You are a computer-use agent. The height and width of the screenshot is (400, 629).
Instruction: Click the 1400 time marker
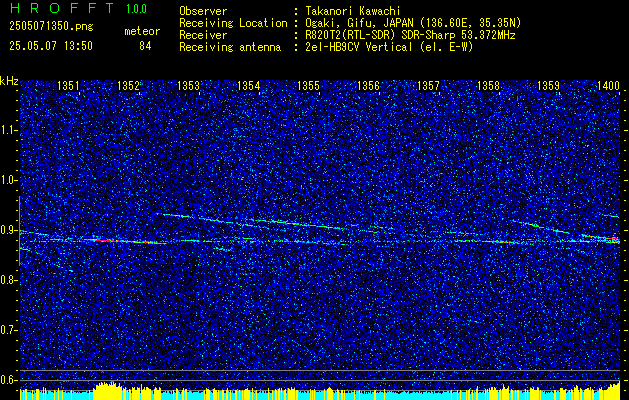tap(609, 85)
